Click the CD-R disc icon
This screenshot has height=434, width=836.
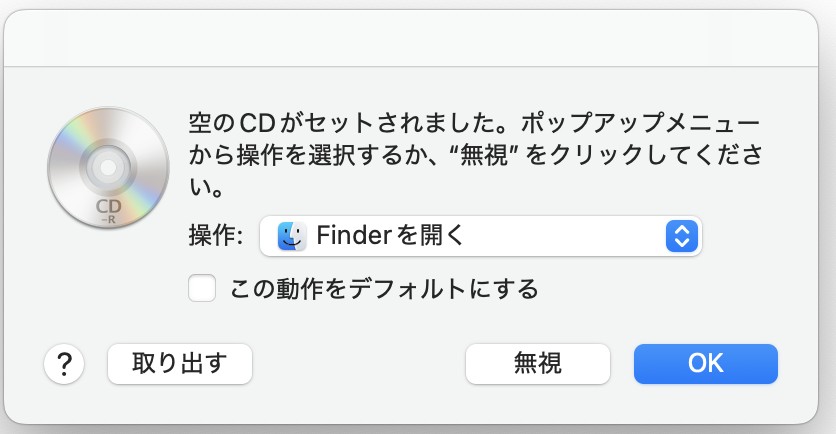click(x=108, y=168)
